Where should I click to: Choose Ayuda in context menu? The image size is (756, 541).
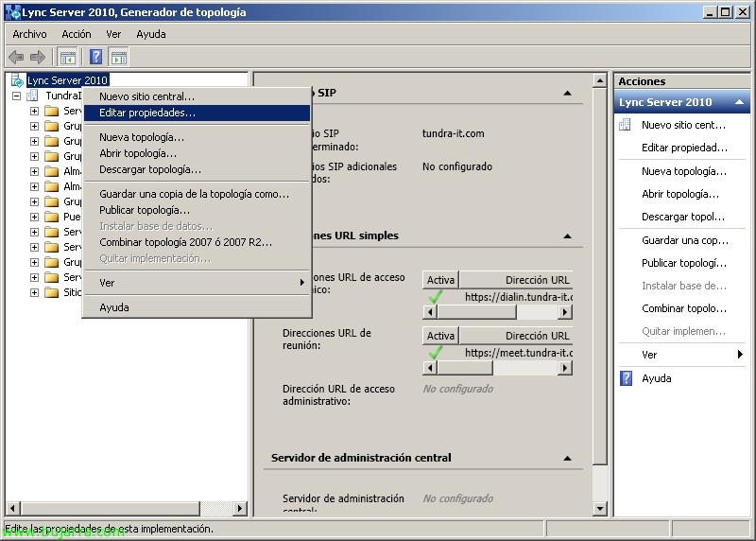(197, 307)
